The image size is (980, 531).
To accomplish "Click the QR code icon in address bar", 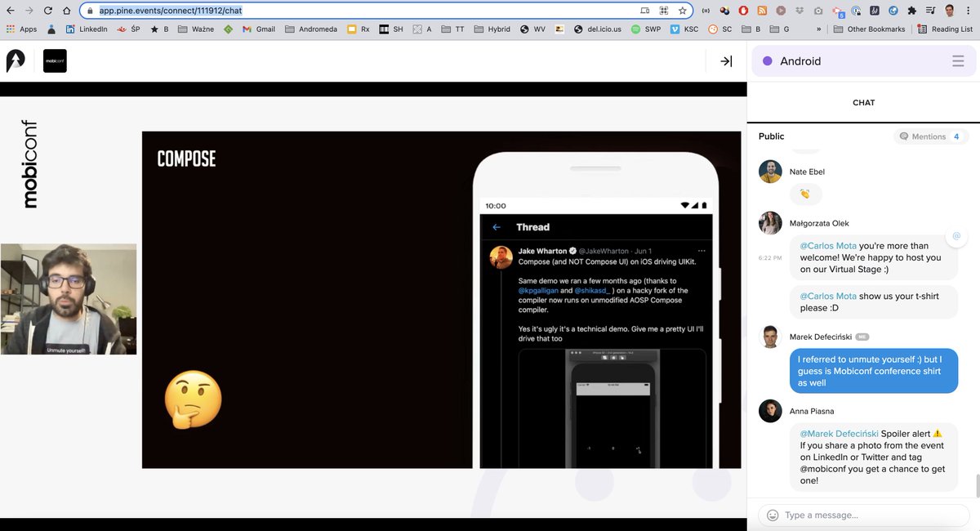I will pos(664,11).
